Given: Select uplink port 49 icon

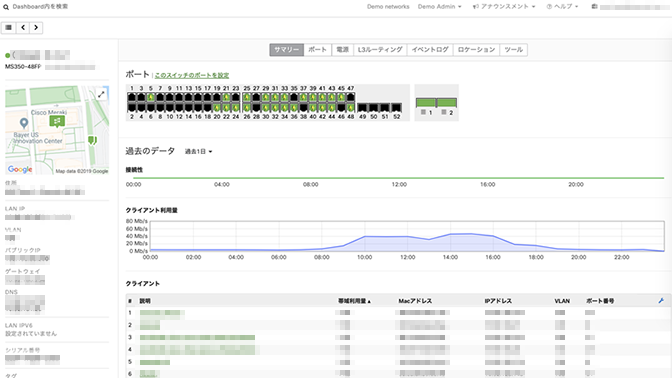Looking at the screenshot, I should pyautogui.click(x=363, y=108).
